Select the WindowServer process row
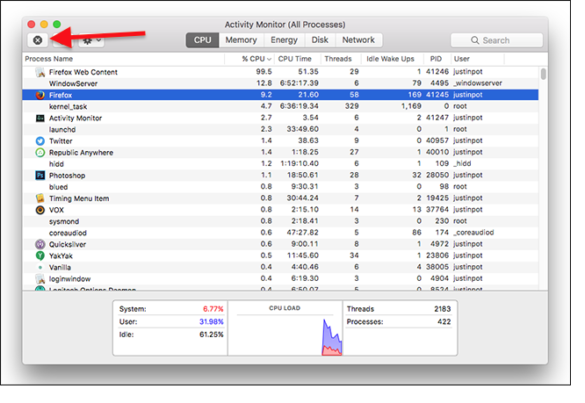 [280, 83]
